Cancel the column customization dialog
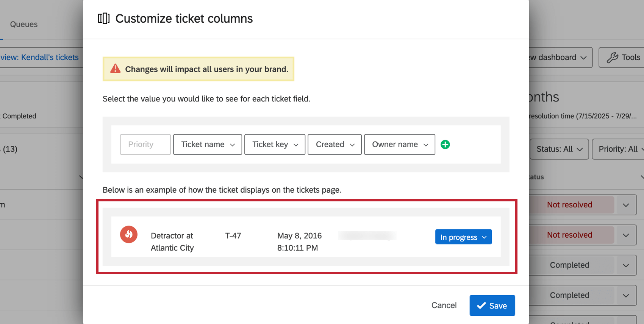644x324 pixels. pyautogui.click(x=444, y=305)
